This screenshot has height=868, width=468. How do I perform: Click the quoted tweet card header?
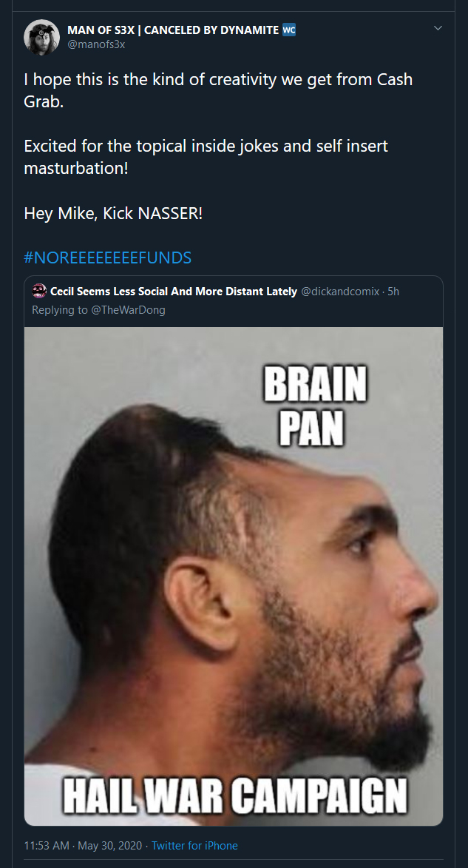coord(234,301)
